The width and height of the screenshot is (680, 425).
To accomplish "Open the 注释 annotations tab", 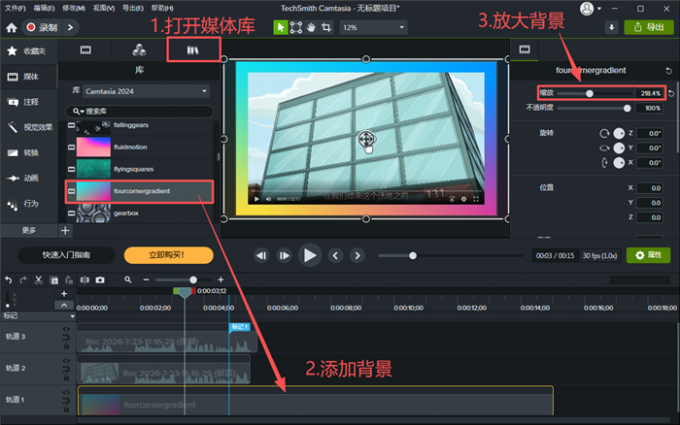I will click(28, 102).
